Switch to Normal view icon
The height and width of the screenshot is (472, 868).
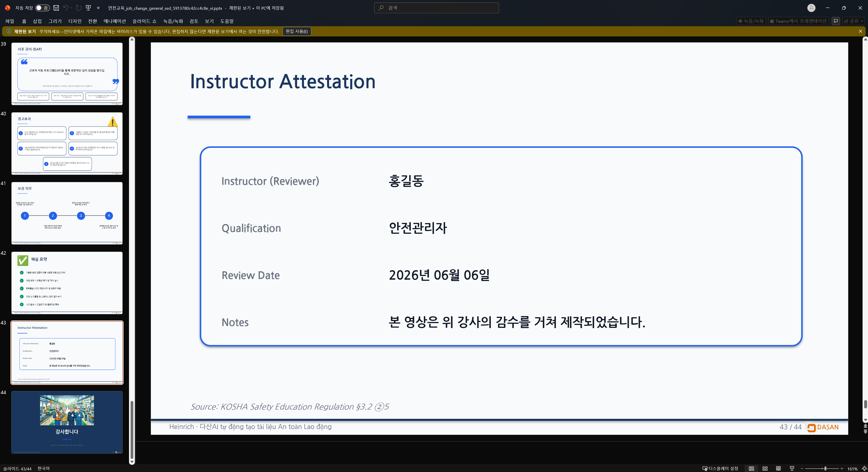coord(751,469)
